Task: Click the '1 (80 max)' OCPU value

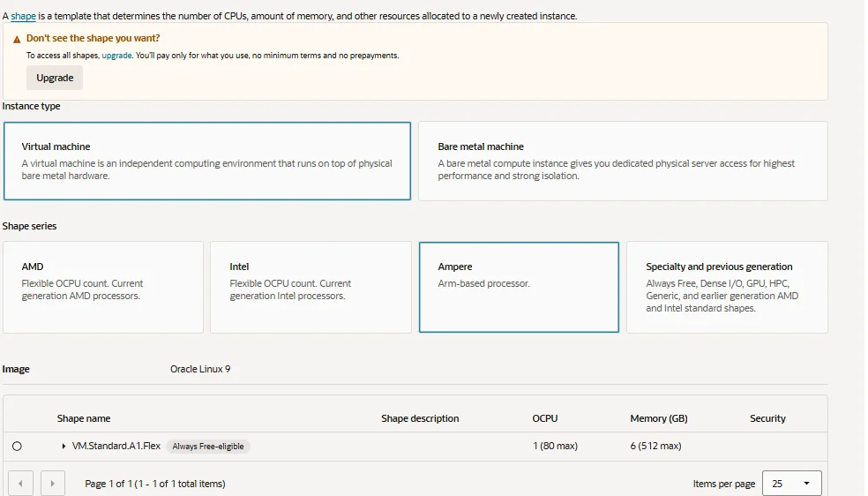Action: click(555, 446)
